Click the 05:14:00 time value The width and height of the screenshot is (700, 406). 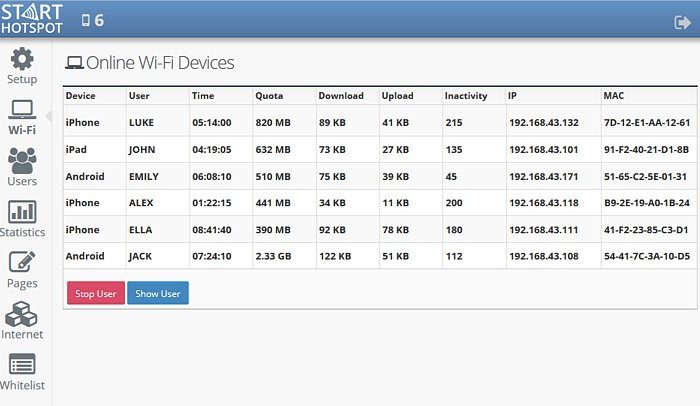(212, 122)
